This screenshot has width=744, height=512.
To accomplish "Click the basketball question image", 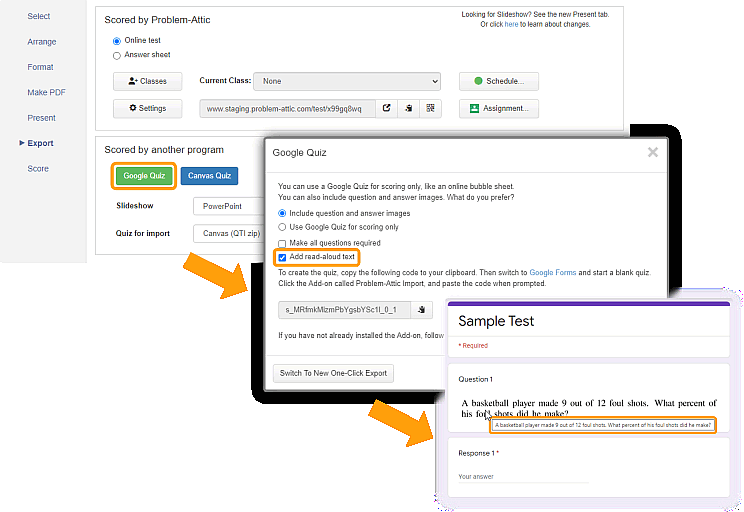I will [x=588, y=408].
